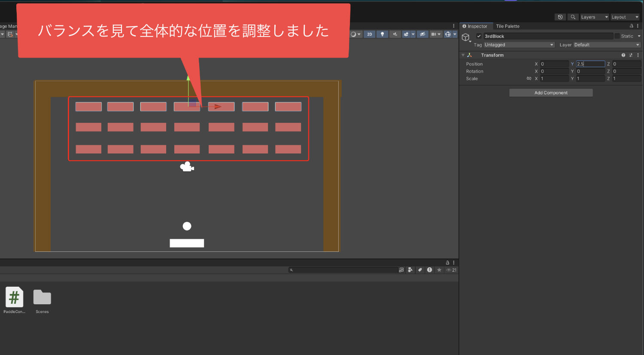Click the Position Z field
Image resolution: width=644 pixels, height=355 pixels.
click(x=626, y=64)
